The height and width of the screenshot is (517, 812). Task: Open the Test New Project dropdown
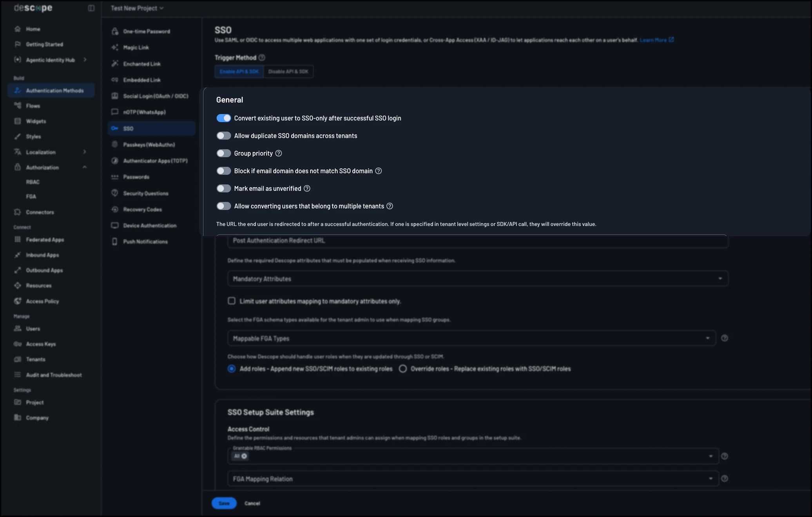tap(137, 8)
